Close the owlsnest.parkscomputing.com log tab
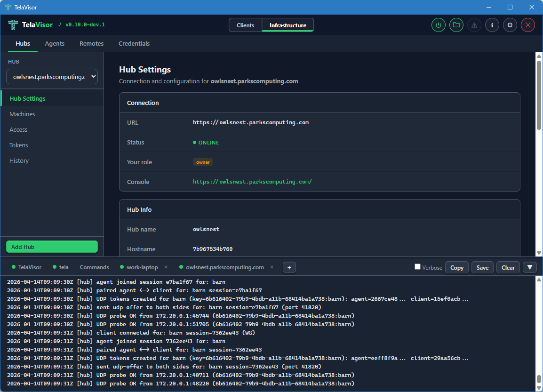Viewport: 543px width, 392px height. click(271, 267)
